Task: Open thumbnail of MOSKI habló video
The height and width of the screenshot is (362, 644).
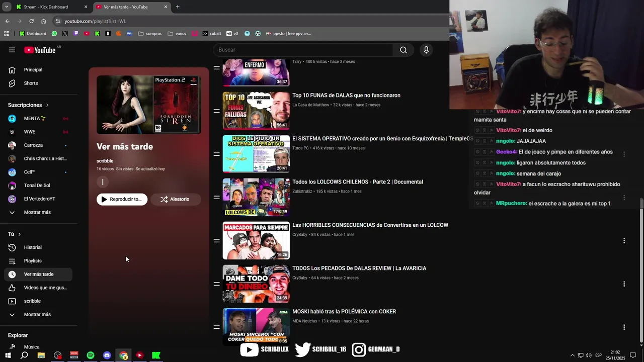Action: [256, 327]
